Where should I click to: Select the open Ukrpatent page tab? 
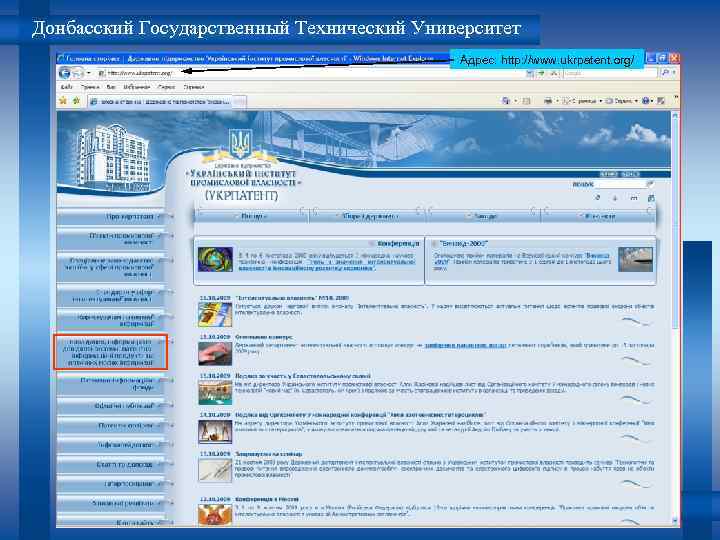pos(161,101)
